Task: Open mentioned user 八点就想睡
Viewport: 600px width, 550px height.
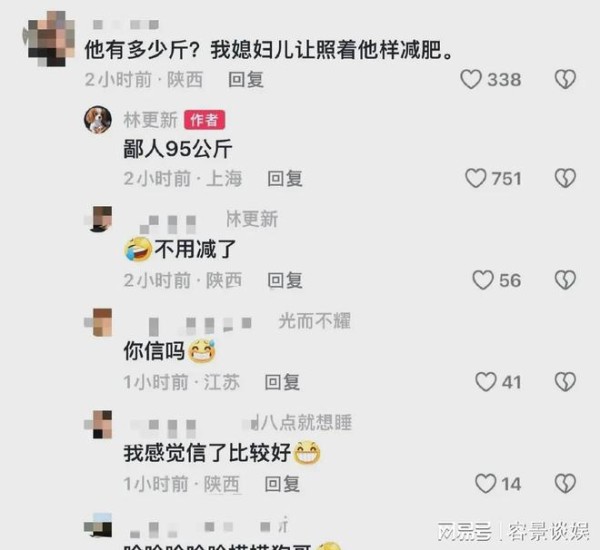Action: pos(306,423)
